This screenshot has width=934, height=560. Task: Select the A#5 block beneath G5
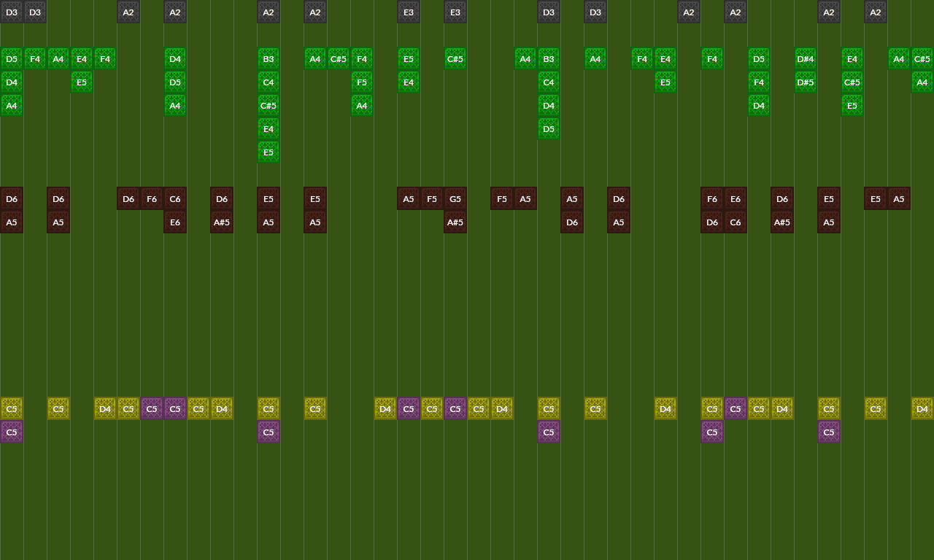coord(455,222)
